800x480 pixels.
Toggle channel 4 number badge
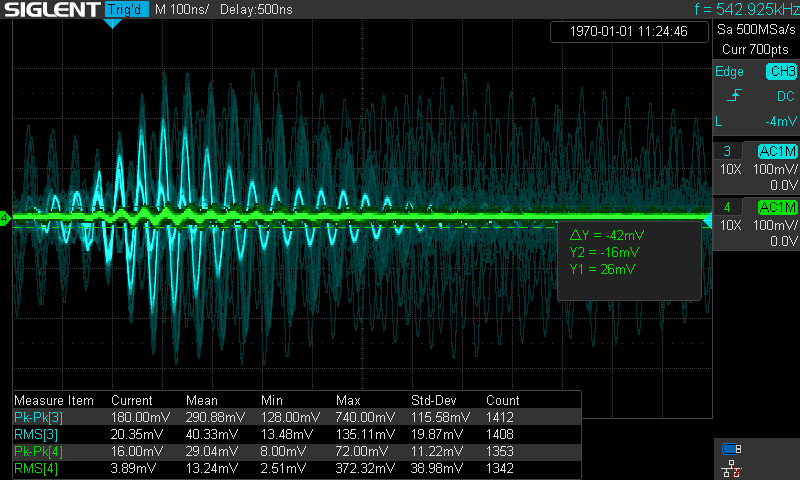tap(726, 207)
